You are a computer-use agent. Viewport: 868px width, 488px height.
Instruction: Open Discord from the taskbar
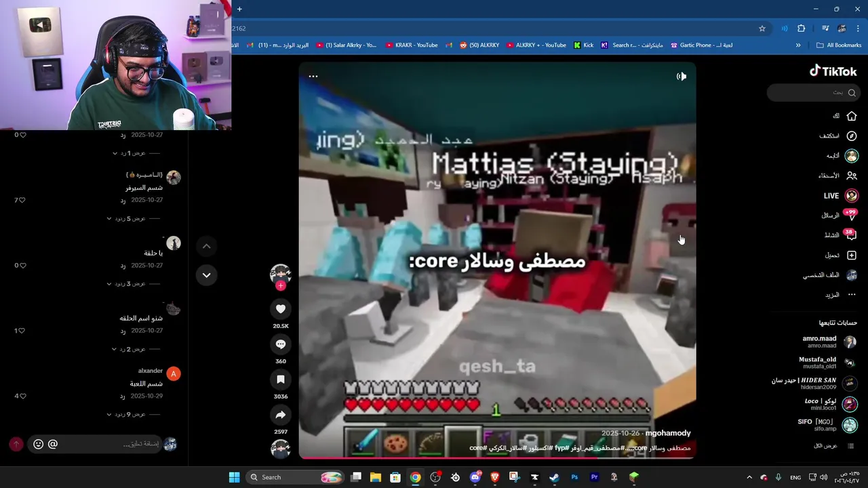(x=475, y=477)
